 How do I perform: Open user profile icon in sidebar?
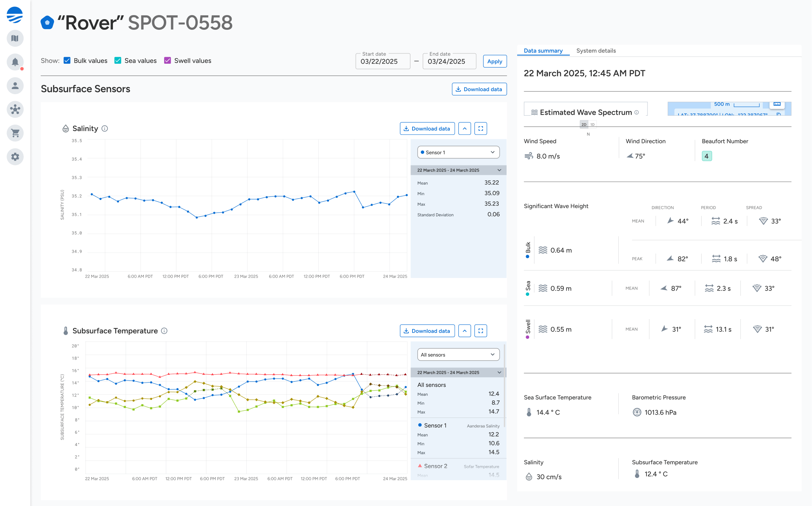(x=15, y=86)
